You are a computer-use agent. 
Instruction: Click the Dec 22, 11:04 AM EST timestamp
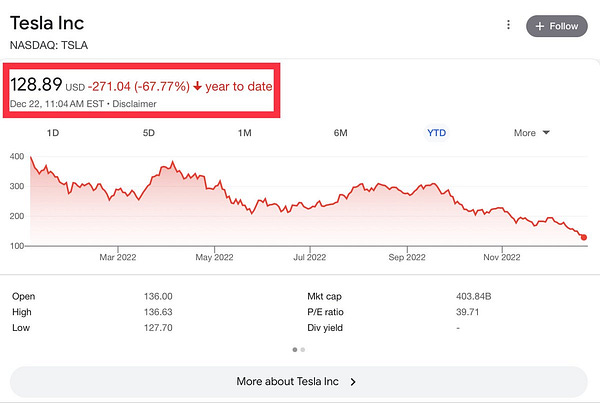[57, 104]
